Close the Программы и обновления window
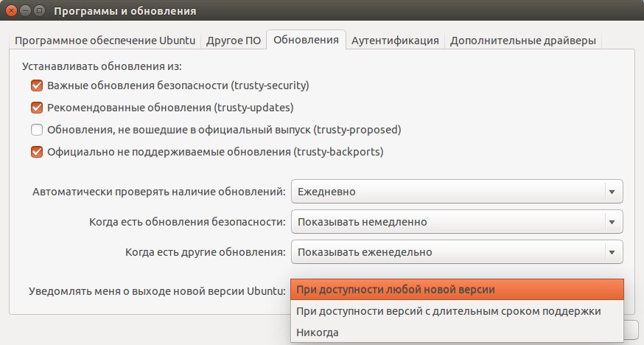 (10, 13)
